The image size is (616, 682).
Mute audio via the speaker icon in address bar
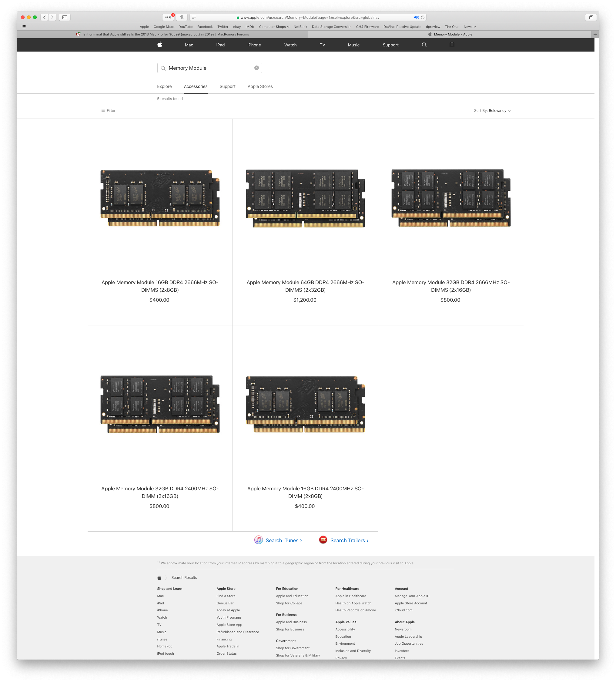(x=416, y=17)
